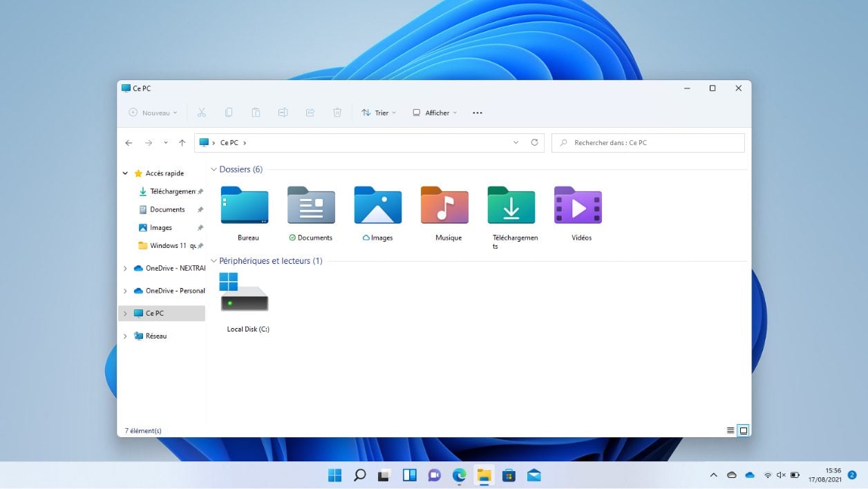
Task: Open Task View on taskbar
Action: pyautogui.click(x=384, y=475)
